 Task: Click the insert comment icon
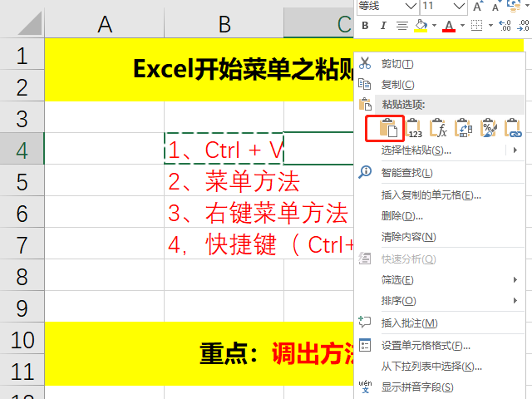pyautogui.click(x=365, y=322)
